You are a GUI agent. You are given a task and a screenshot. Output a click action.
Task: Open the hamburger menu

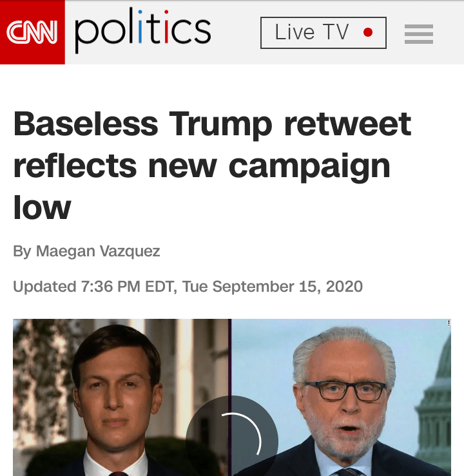coord(419,33)
